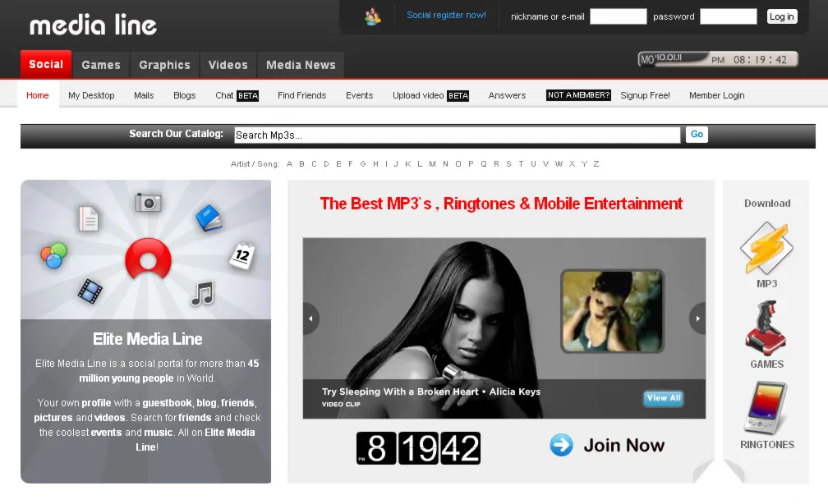Open Events menu item

(359, 95)
